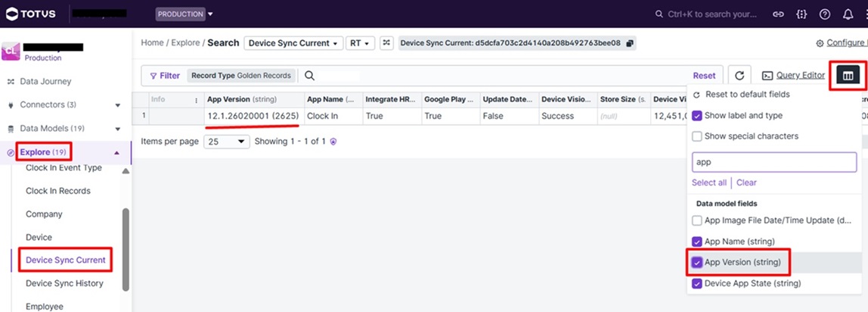Image resolution: width=868 pixels, height=312 pixels.
Task: Click the Totus logo
Action: pos(31,14)
